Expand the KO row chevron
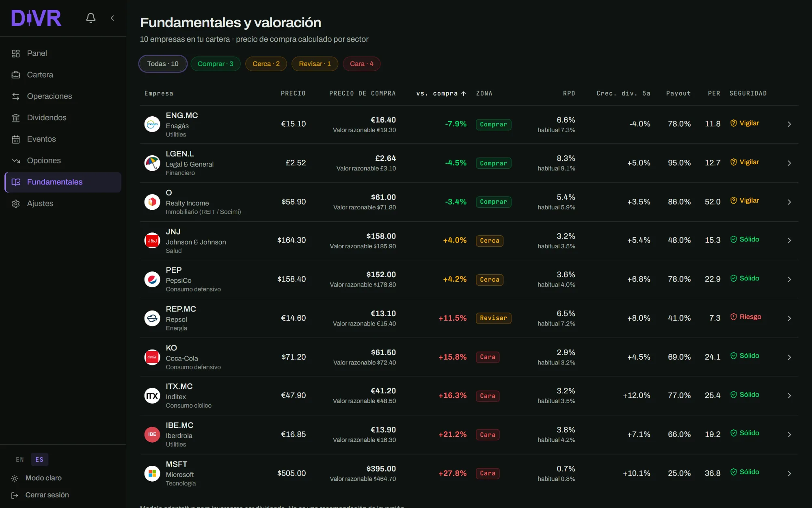 [x=789, y=357]
